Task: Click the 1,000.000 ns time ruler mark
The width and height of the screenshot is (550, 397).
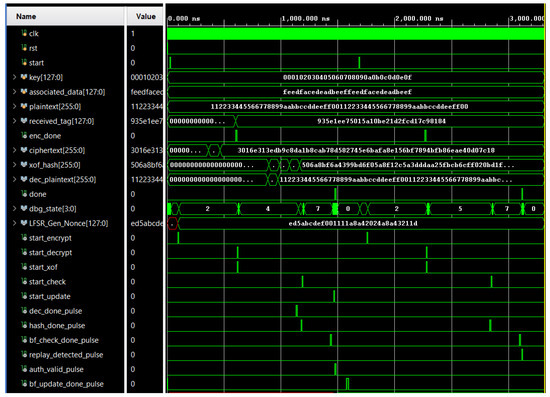Action: pyautogui.click(x=306, y=18)
